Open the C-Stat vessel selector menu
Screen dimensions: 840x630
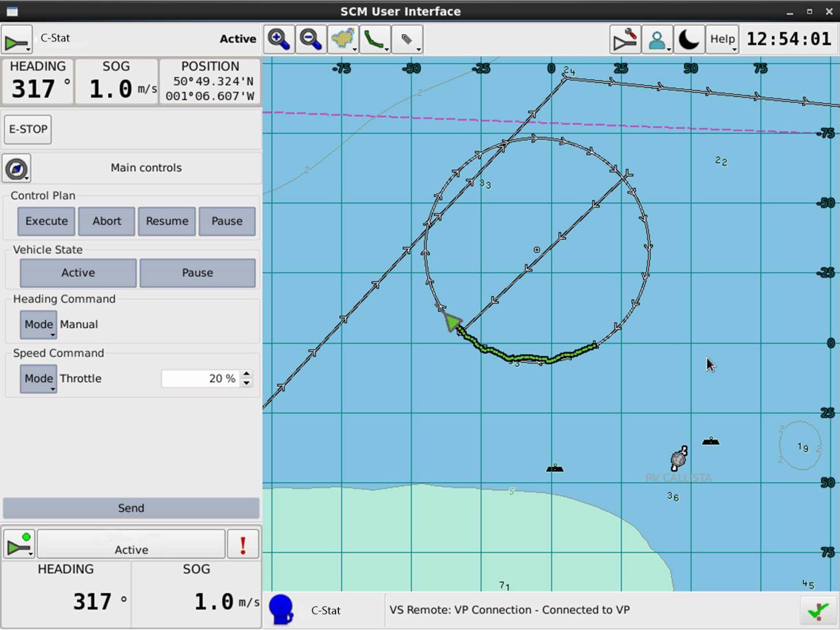(17, 40)
